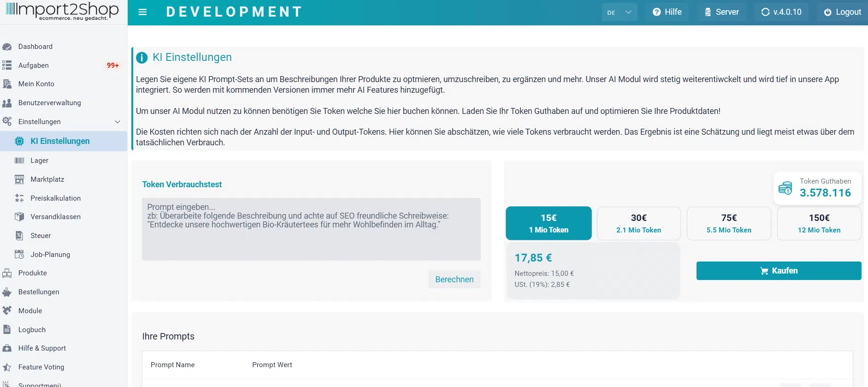Open the Dashboard icon in sidebar

coord(7,47)
